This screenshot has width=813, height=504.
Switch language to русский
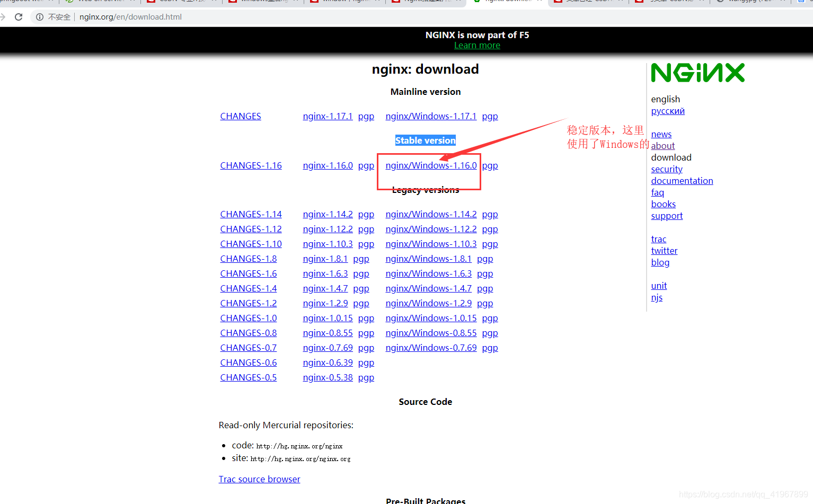(668, 111)
